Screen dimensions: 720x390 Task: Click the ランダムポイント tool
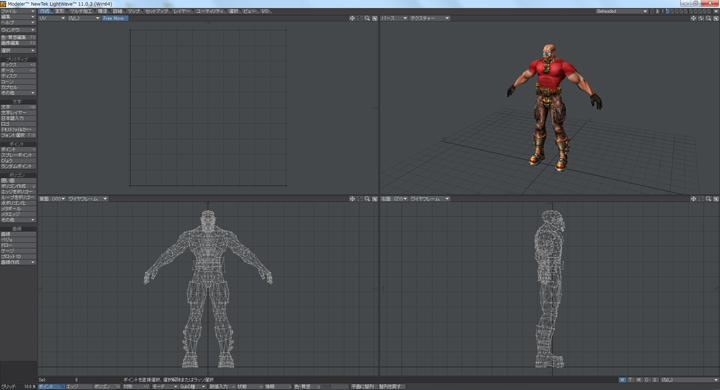pos(18,166)
